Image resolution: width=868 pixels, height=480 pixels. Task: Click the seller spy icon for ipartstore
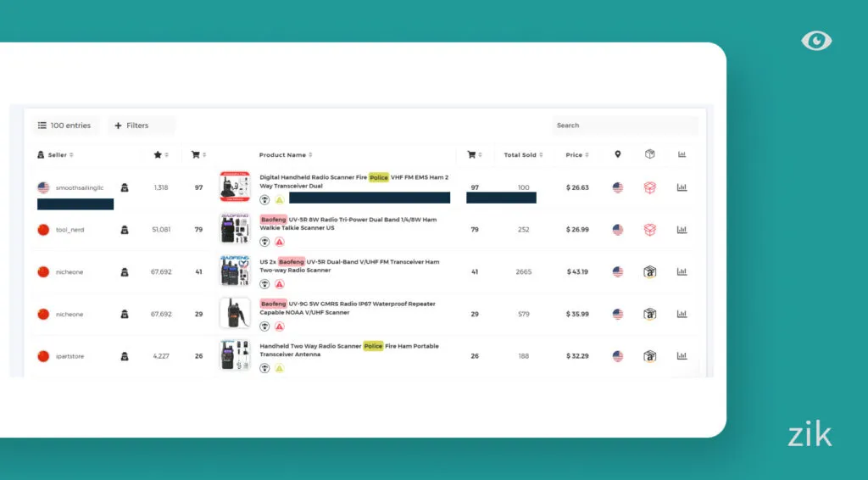click(125, 356)
